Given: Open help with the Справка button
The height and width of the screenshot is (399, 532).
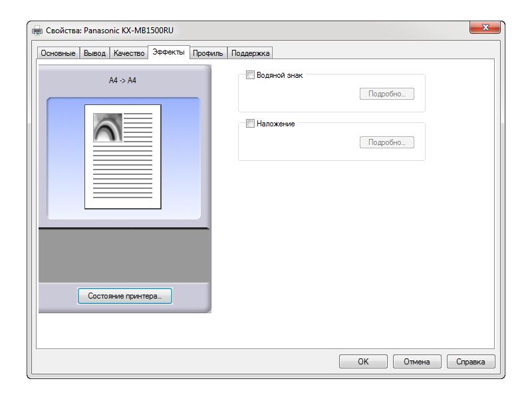Looking at the screenshot, I should click(x=471, y=362).
